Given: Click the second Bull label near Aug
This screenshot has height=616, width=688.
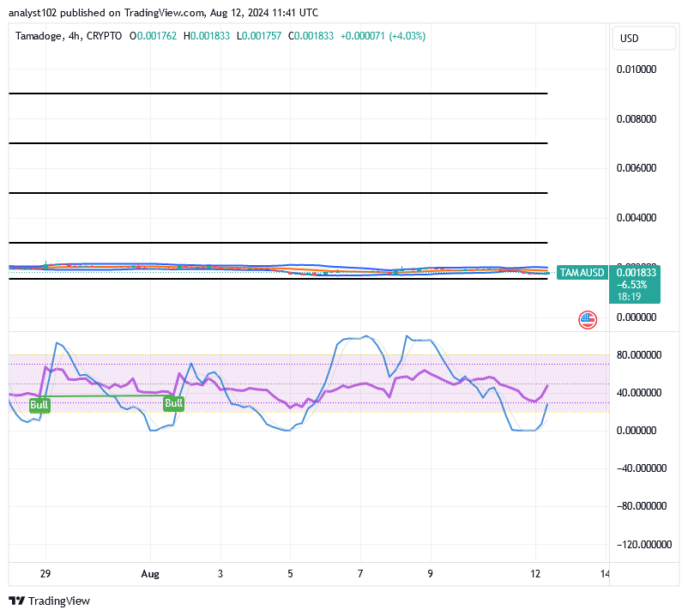Looking at the screenshot, I should (174, 403).
